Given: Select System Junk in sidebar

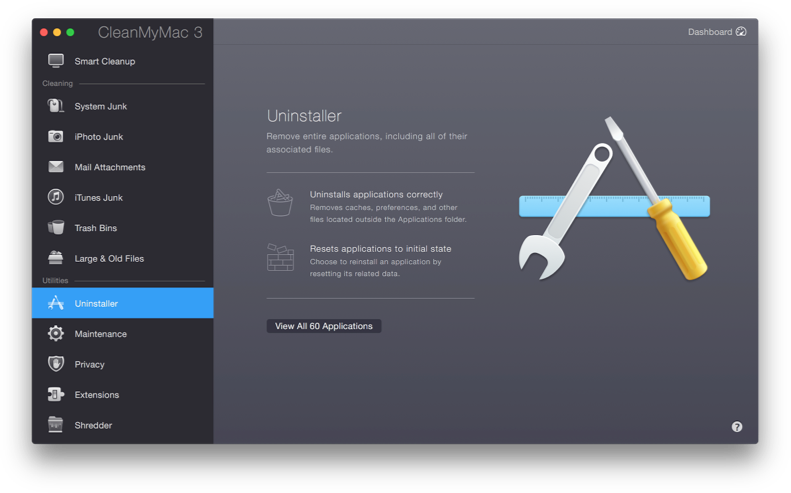Looking at the screenshot, I should (x=123, y=106).
